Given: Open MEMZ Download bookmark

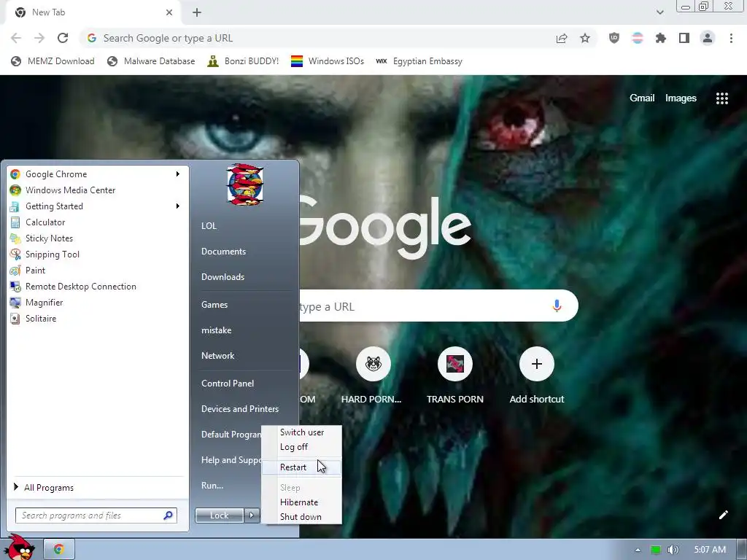Looking at the screenshot, I should tap(53, 61).
